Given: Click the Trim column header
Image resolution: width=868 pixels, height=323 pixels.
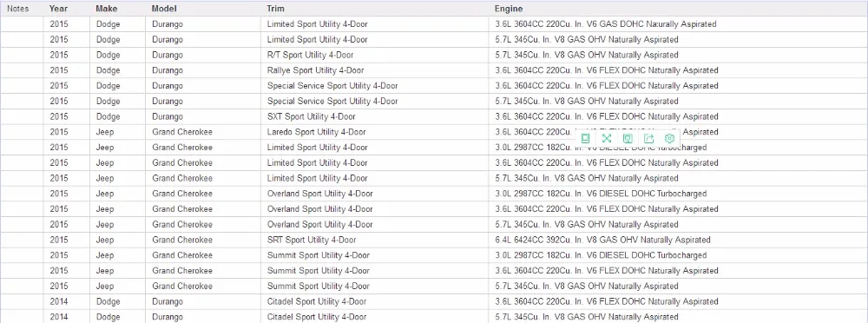Looking at the screenshot, I should (276, 9).
